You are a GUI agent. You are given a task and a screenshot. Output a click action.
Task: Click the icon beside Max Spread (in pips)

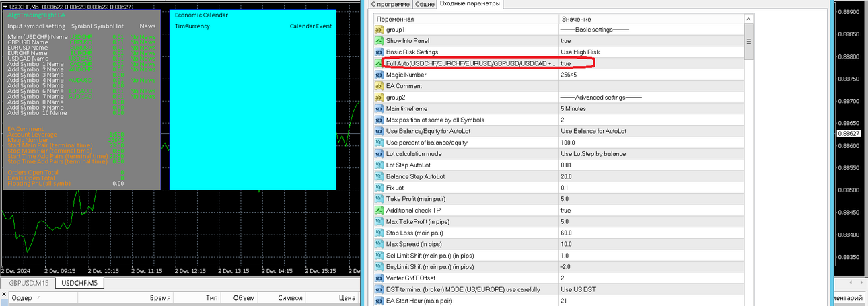click(x=379, y=244)
